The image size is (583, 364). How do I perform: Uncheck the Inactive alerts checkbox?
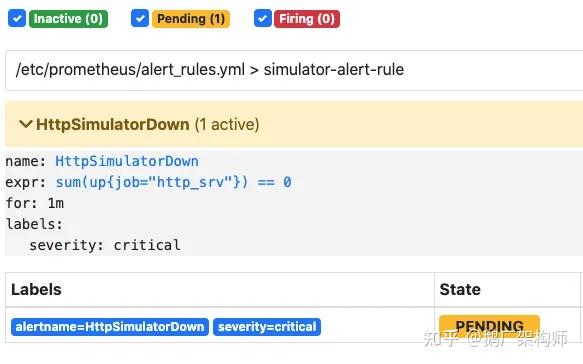(x=17, y=19)
